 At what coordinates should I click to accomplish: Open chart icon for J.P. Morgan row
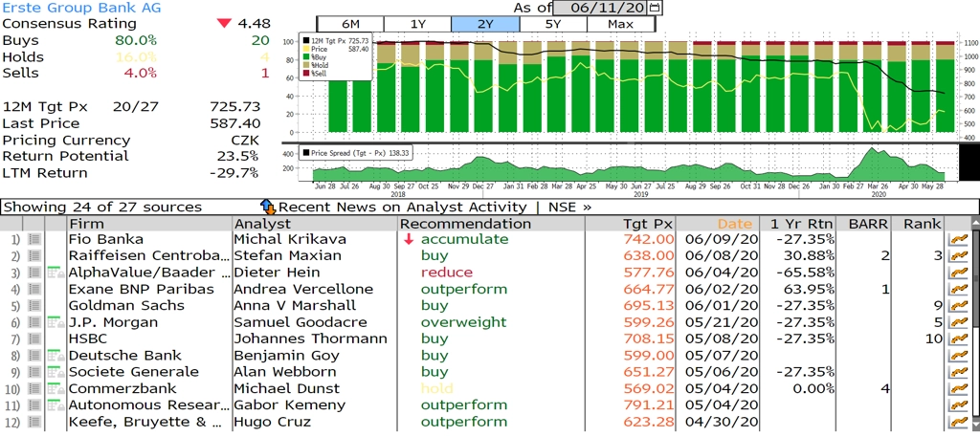coord(957,322)
